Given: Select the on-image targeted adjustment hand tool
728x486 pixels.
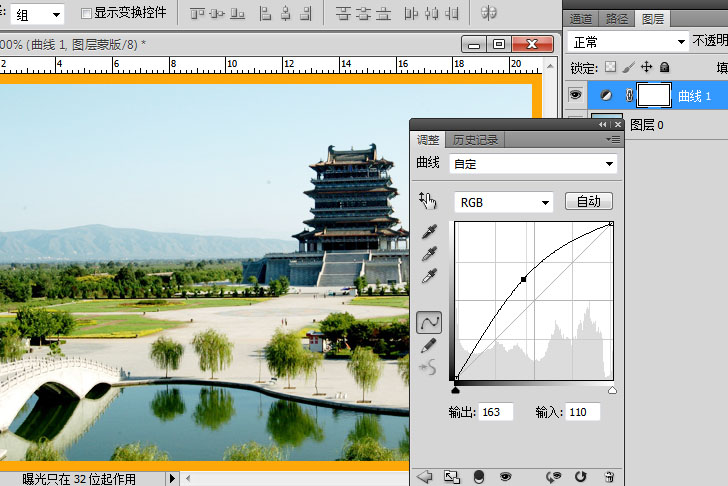Looking at the screenshot, I should coord(428,201).
